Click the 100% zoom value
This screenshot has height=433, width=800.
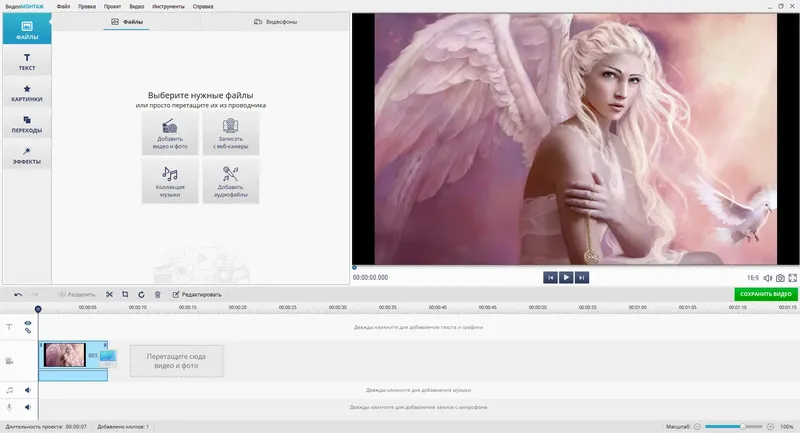pyautogui.click(x=787, y=426)
